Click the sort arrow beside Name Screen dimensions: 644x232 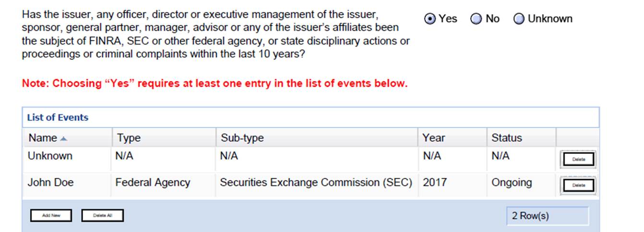tap(64, 139)
